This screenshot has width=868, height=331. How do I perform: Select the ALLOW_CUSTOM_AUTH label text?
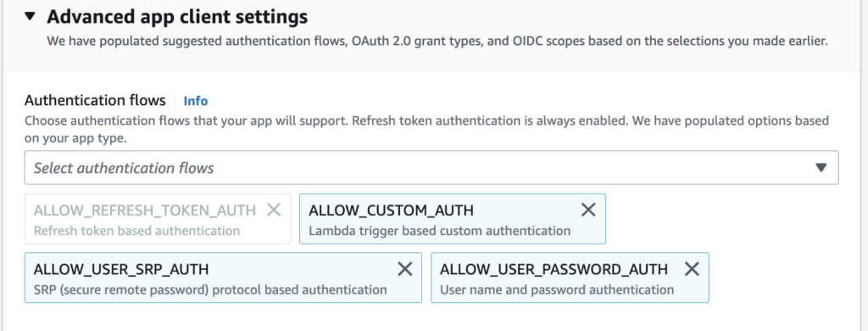[391, 210]
